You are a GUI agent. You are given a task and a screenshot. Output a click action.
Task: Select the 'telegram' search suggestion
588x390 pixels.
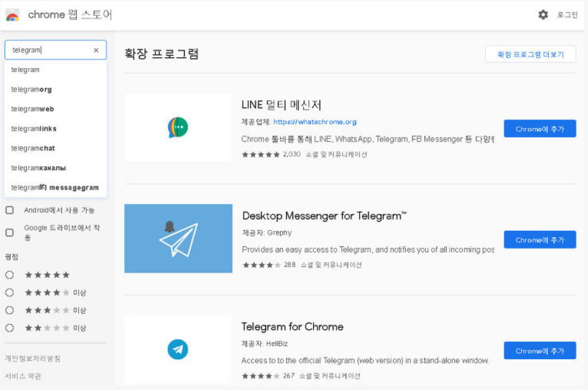(55, 70)
